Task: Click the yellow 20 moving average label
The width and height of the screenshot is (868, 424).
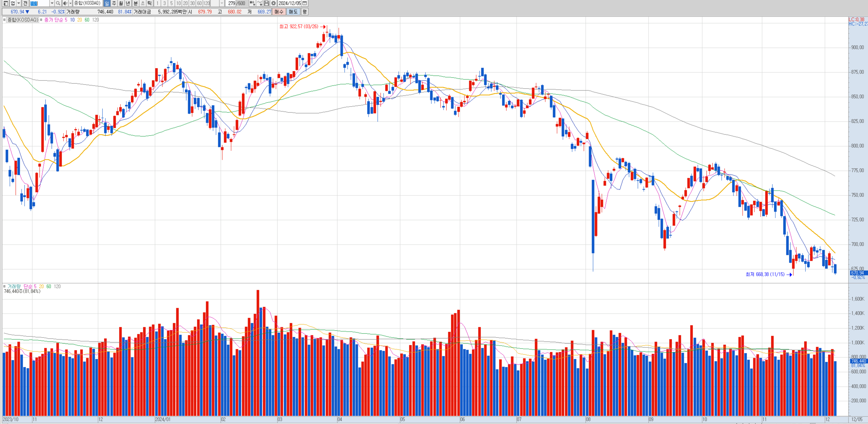Action: point(80,20)
